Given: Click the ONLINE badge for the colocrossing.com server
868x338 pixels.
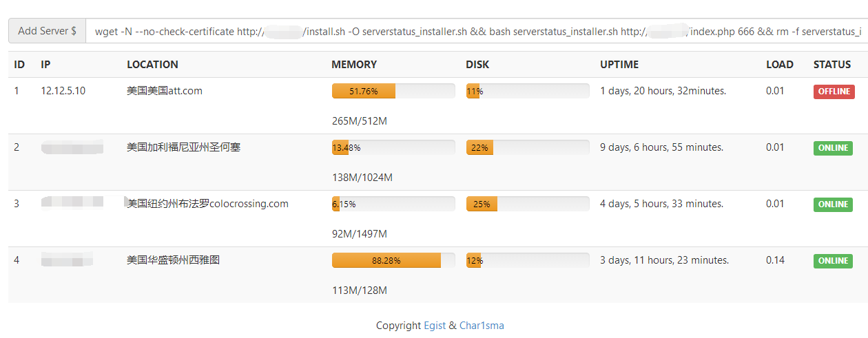Looking at the screenshot, I should 833,204.
